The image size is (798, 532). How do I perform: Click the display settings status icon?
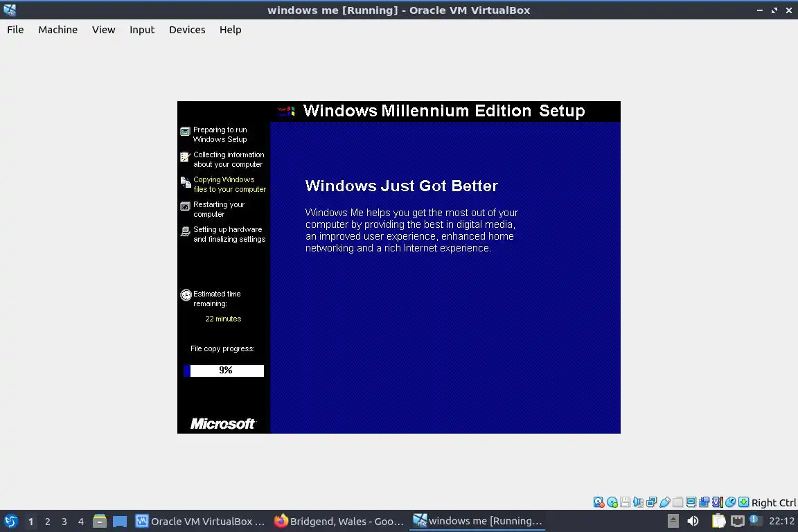tap(691, 502)
